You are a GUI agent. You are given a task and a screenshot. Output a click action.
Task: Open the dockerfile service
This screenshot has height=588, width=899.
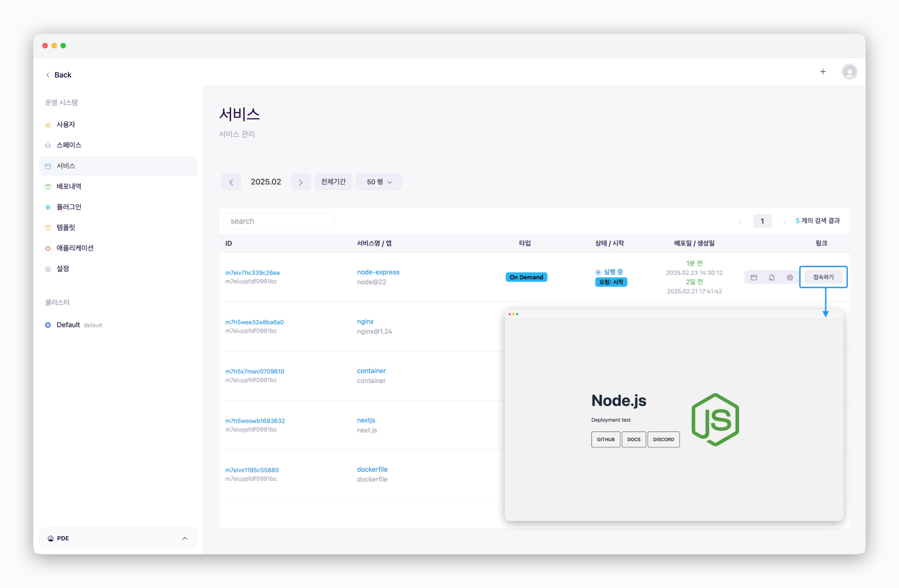[372, 469]
